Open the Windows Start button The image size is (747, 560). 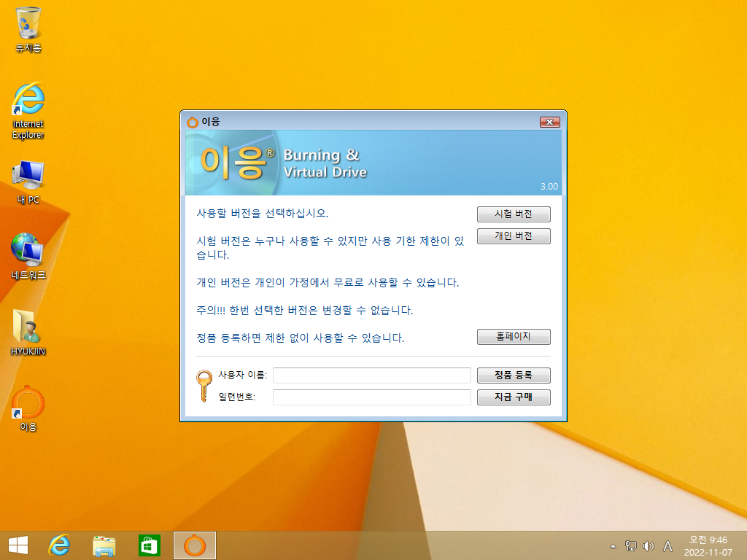(x=18, y=545)
